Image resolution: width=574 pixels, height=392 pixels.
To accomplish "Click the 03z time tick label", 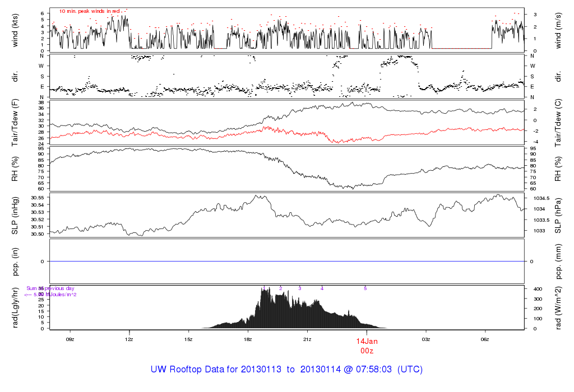I will coord(426,339).
